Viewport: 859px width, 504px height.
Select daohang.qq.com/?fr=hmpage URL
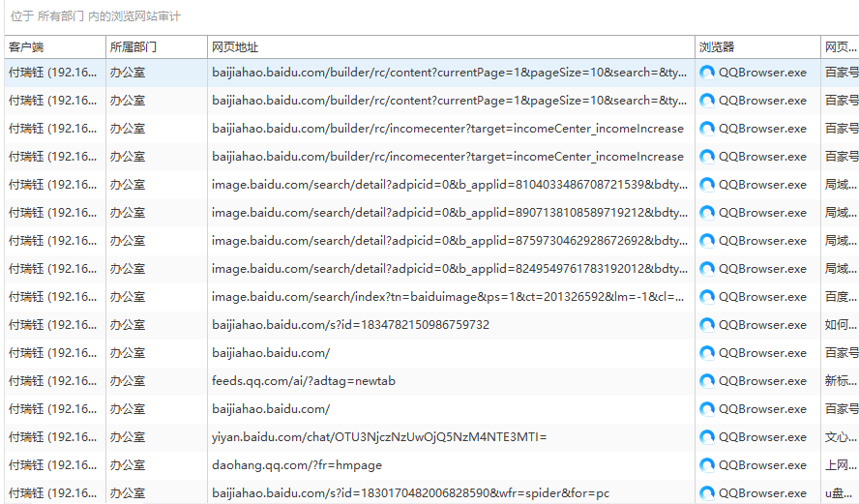(297, 465)
